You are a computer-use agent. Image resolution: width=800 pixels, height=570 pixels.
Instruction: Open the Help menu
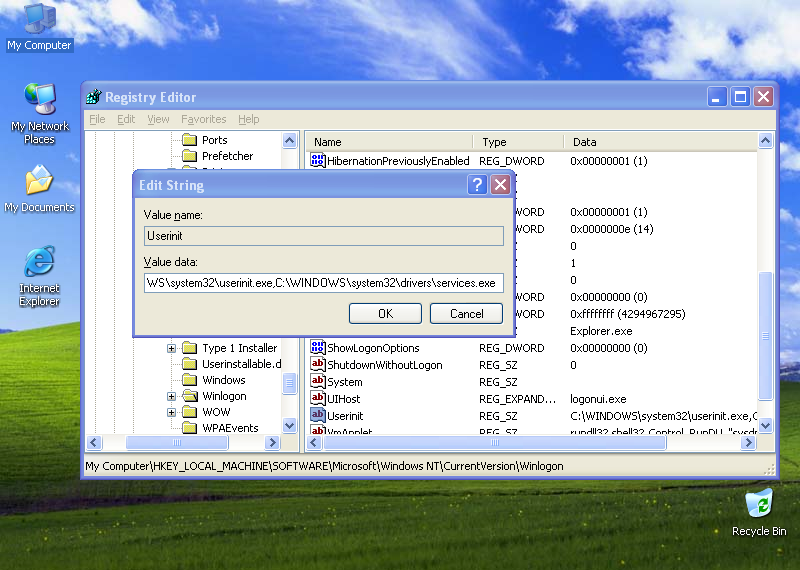click(x=248, y=119)
